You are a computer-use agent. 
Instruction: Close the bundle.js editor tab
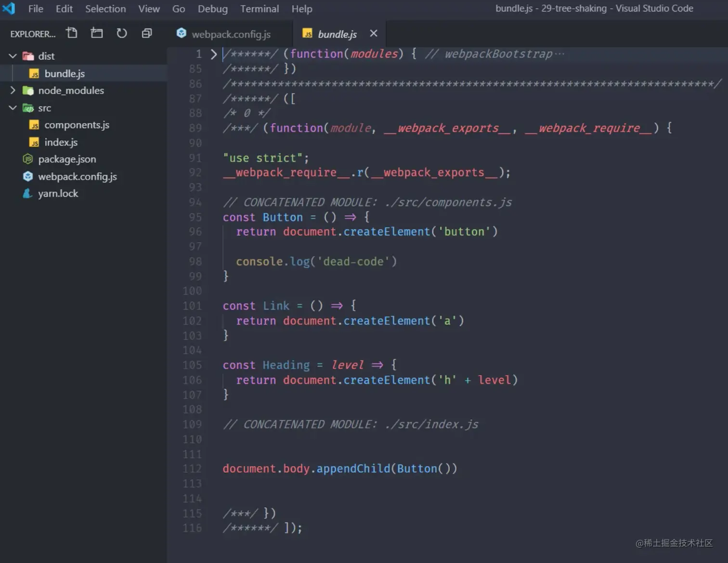point(374,33)
